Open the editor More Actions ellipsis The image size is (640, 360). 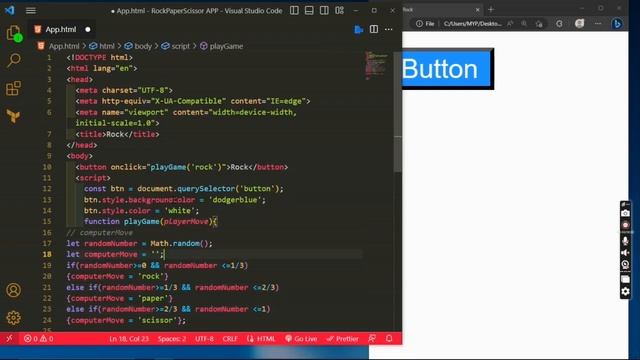point(389,29)
